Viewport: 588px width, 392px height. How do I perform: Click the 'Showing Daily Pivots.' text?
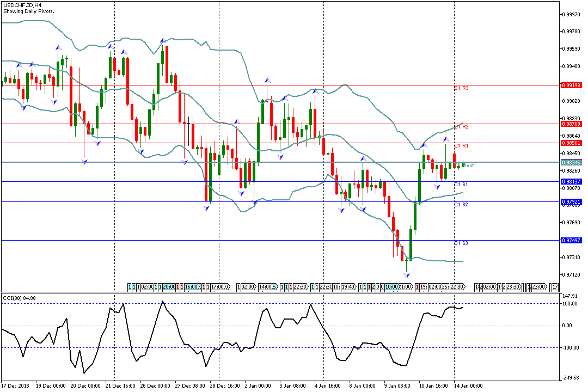(29, 11)
